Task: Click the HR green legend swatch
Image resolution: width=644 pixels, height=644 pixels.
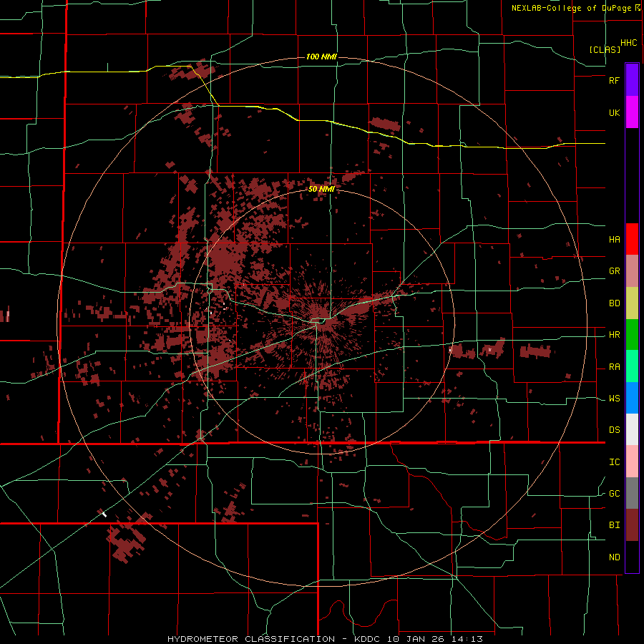Action: (x=632, y=335)
